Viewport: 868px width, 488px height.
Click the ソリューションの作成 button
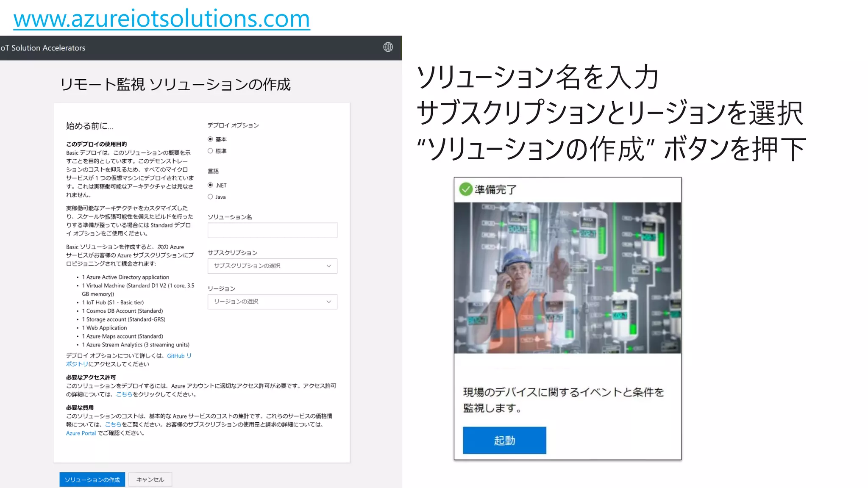tap(92, 480)
